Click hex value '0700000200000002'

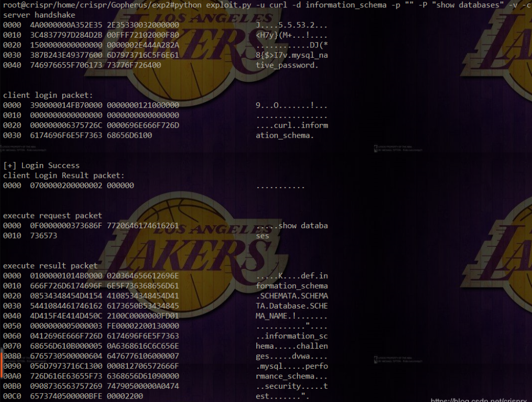click(66, 186)
